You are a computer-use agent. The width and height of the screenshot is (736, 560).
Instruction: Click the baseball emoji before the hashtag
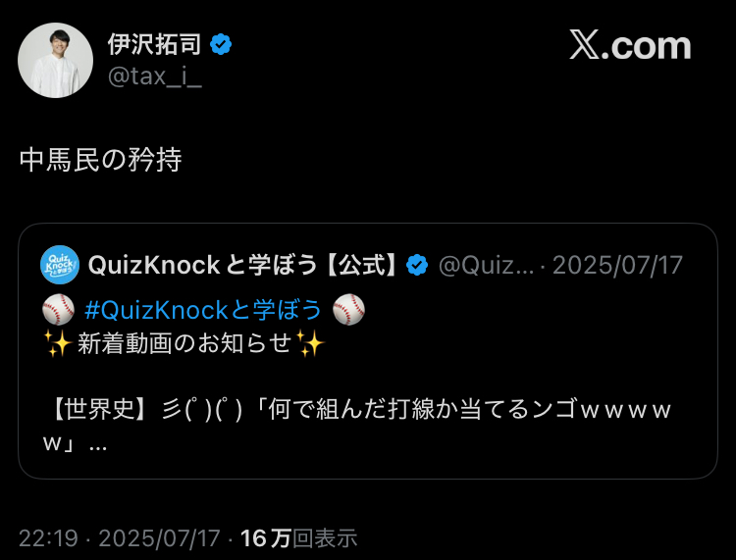(x=58, y=310)
